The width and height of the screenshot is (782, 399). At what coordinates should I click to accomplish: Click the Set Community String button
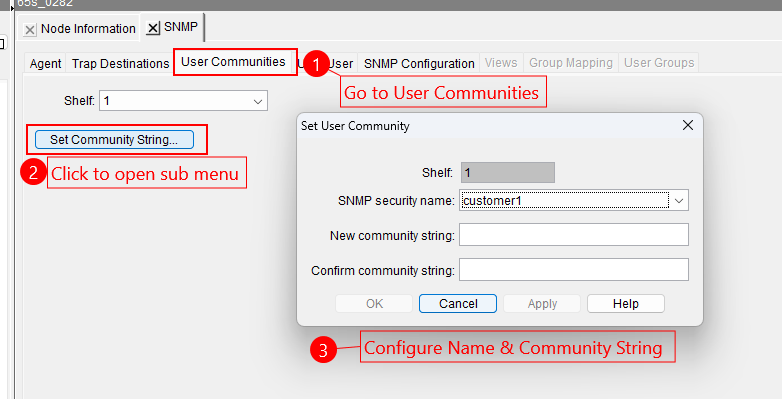pyautogui.click(x=114, y=140)
